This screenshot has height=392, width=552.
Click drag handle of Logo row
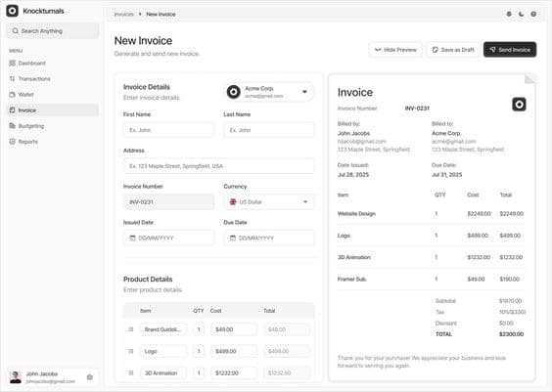click(131, 351)
